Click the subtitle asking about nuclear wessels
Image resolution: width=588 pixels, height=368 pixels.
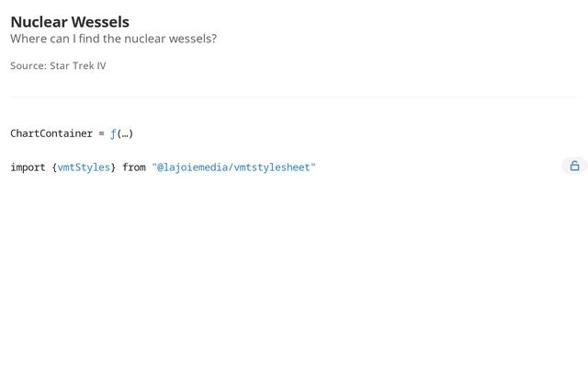coord(113,39)
